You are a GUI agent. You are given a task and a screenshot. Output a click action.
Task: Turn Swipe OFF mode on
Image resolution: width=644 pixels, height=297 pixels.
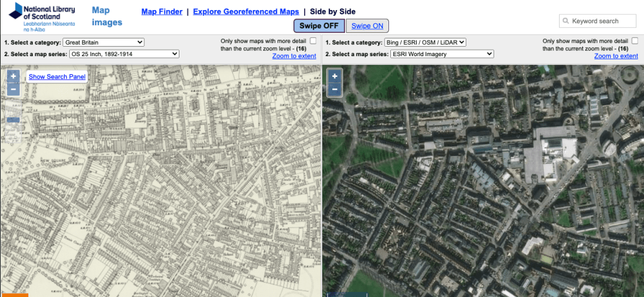(318, 26)
